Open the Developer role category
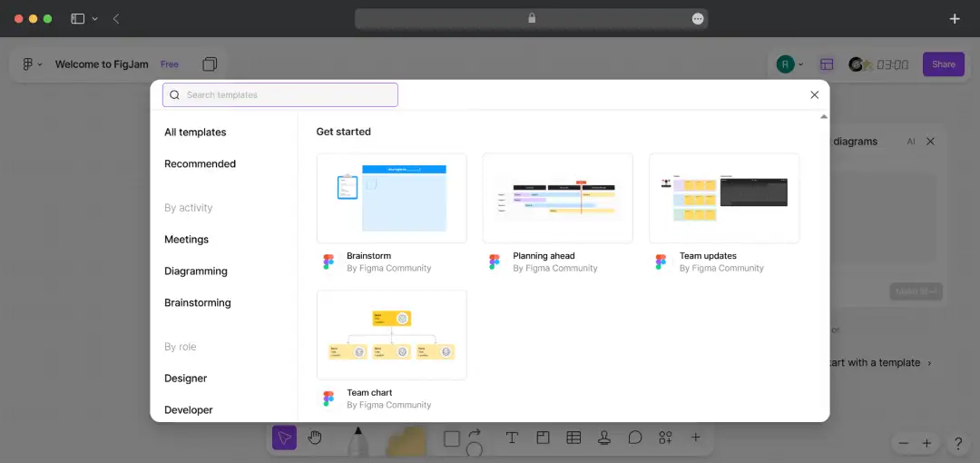 point(188,409)
